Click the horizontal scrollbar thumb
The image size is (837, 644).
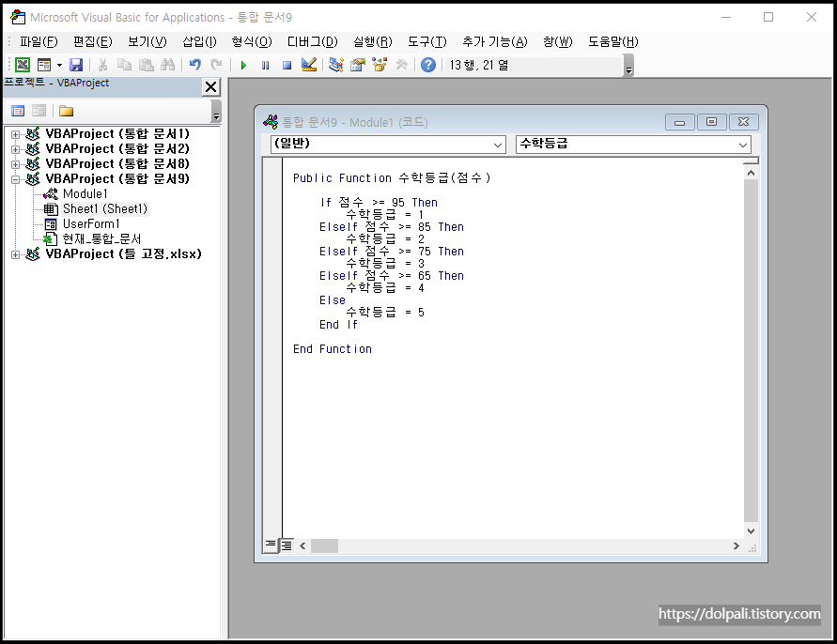(x=324, y=545)
